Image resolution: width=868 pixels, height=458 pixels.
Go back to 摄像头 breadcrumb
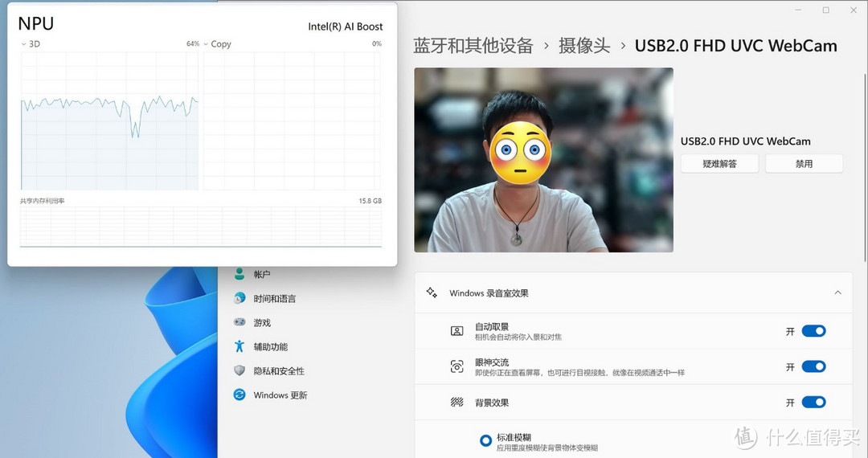pyautogui.click(x=584, y=45)
